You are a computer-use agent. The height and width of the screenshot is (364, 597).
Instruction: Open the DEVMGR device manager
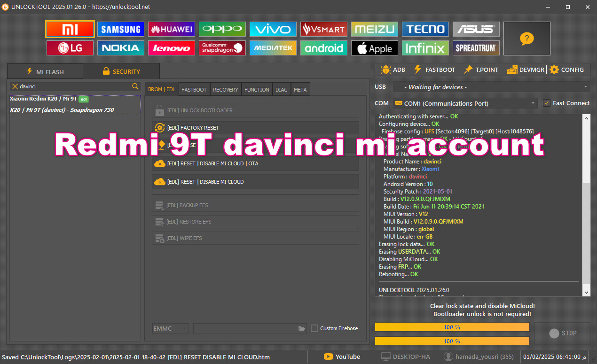(x=526, y=70)
